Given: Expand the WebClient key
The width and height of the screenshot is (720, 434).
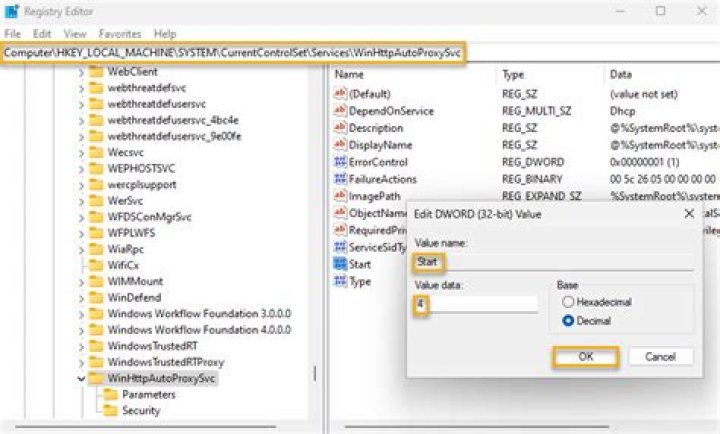Looking at the screenshot, I should (81, 72).
